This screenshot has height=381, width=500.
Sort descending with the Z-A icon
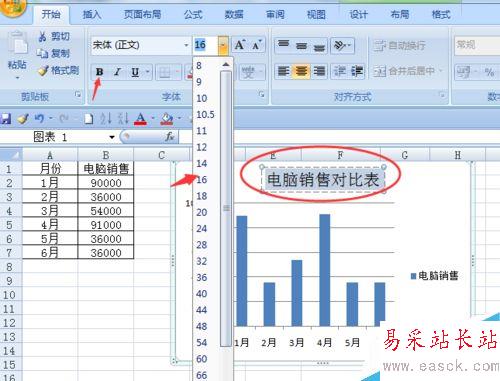123,119
